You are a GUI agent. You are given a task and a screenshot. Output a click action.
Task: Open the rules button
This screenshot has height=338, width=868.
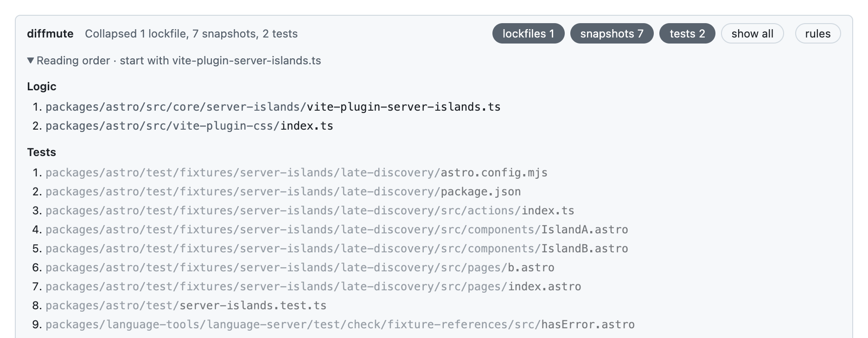click(817, 34)
